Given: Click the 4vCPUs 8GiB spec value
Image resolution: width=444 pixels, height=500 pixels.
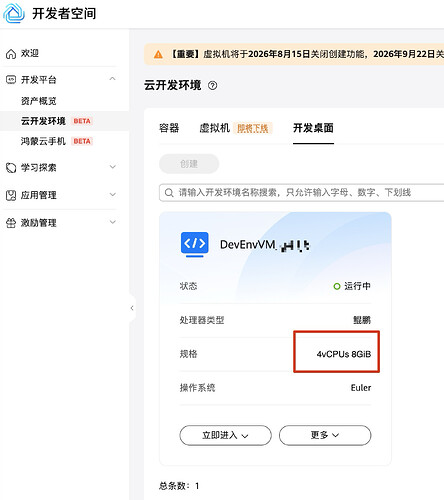Looking at the screenshot, I should 344,354.
